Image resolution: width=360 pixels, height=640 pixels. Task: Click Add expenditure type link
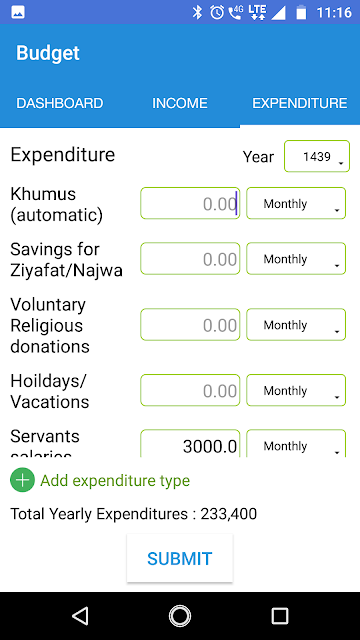coord(115,480)
